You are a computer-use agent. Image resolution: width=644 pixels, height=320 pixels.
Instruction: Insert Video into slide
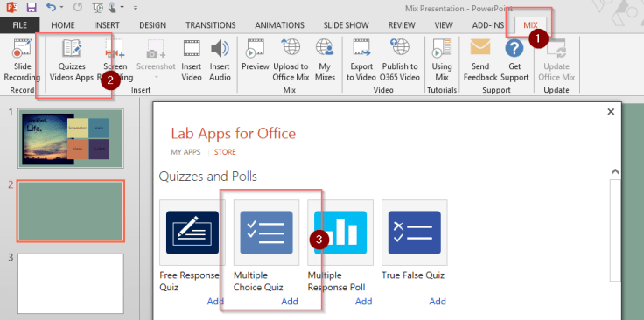[192, 60]
